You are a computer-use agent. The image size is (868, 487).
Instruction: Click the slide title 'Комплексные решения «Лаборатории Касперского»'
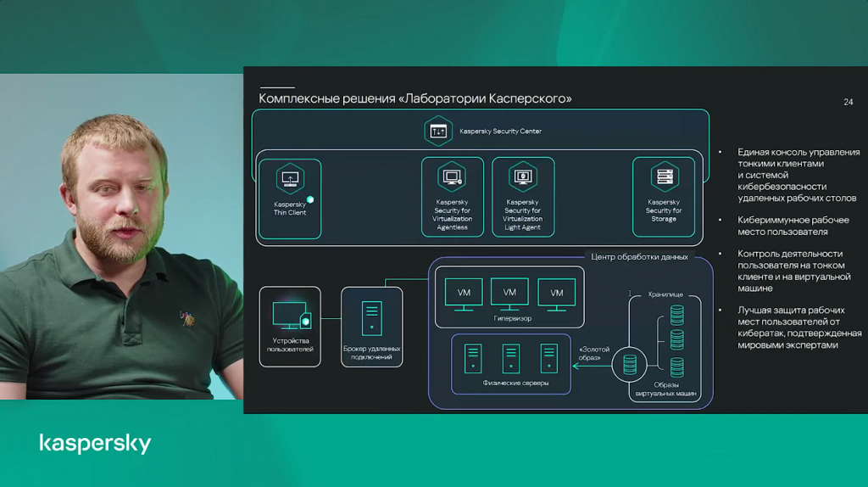415,98
